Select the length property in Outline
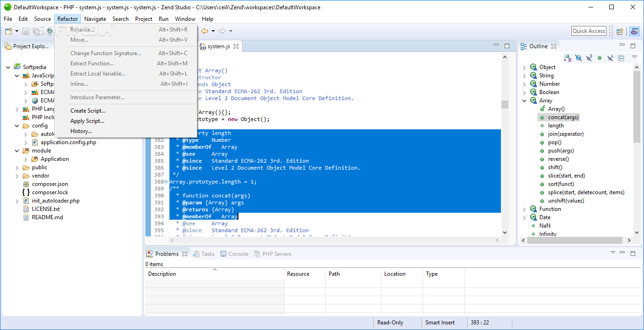Screen dimensions: 644x330 [556, 126]
